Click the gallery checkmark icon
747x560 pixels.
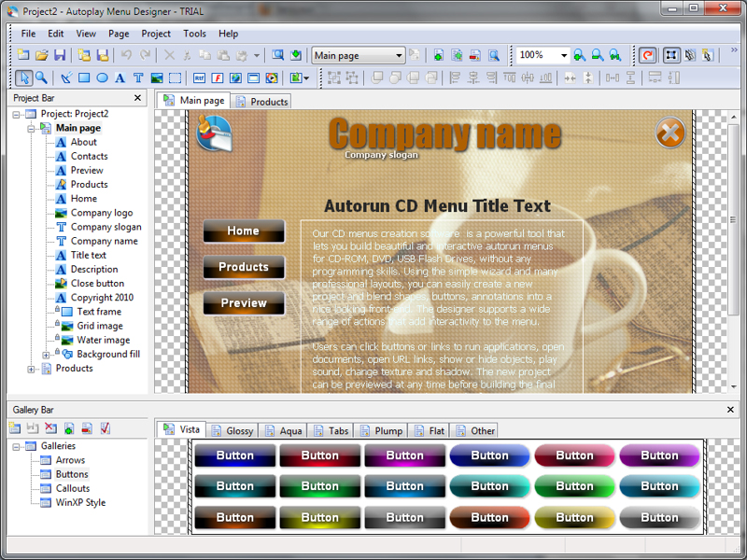pyautogui.click(x=106, y=428)
